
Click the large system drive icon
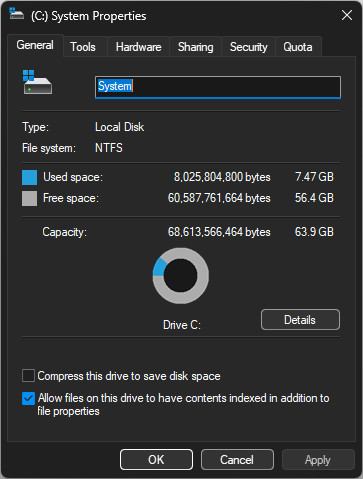37,82
